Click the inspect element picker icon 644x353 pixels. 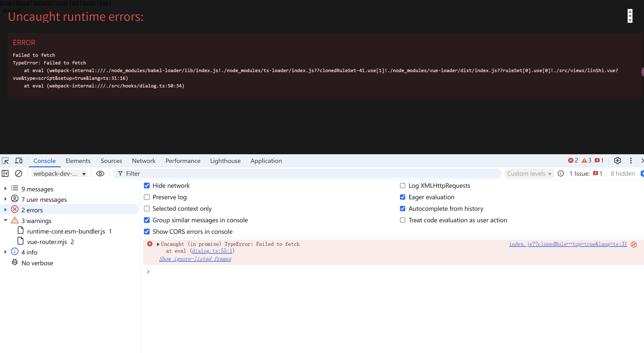(5, 161)
